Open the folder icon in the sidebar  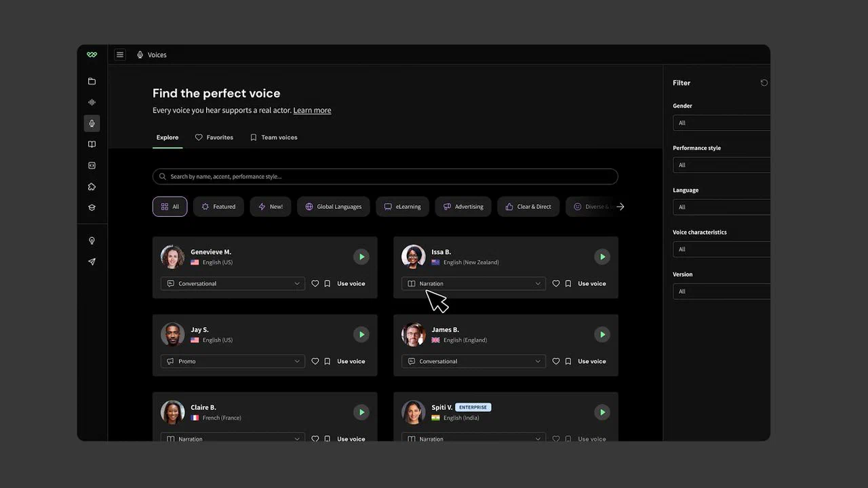coord(92,81)
